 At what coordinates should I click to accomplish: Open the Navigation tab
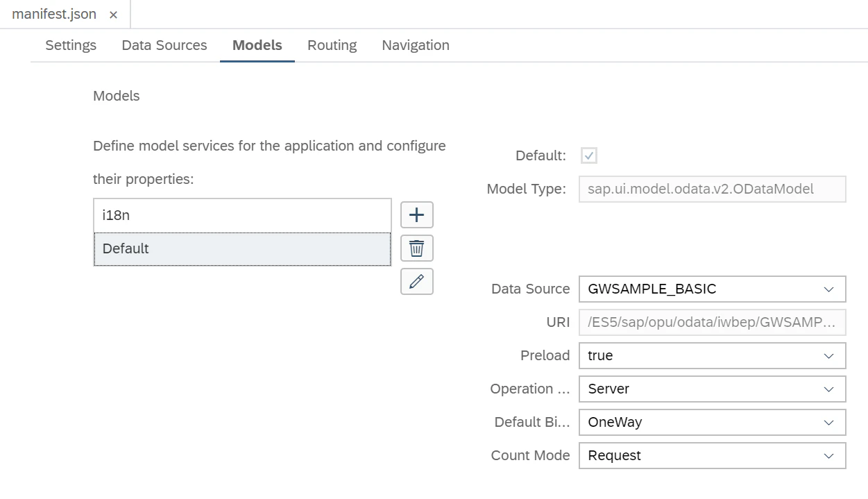click(x=416, y=45)
